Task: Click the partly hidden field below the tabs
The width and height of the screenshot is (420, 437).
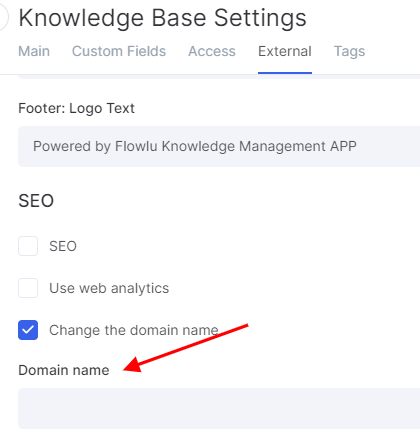Action: pos(219,77)
